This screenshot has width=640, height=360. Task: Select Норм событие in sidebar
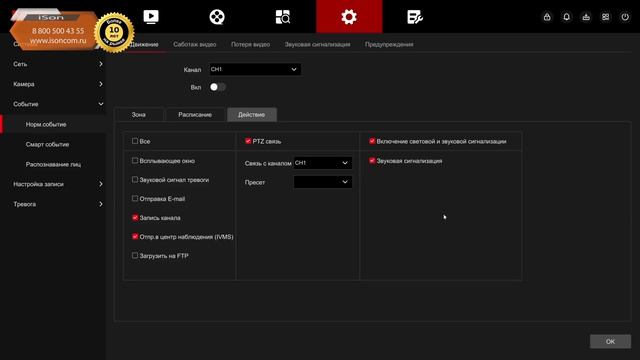pyautogui.click(x=53, y=124)
